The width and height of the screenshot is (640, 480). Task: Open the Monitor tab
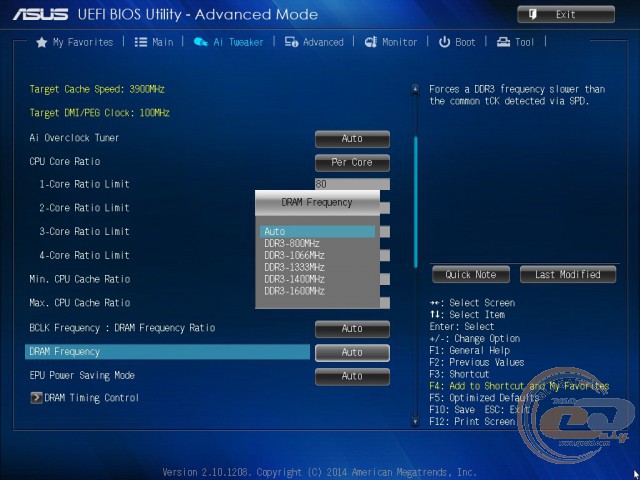[x=400, y=42]
